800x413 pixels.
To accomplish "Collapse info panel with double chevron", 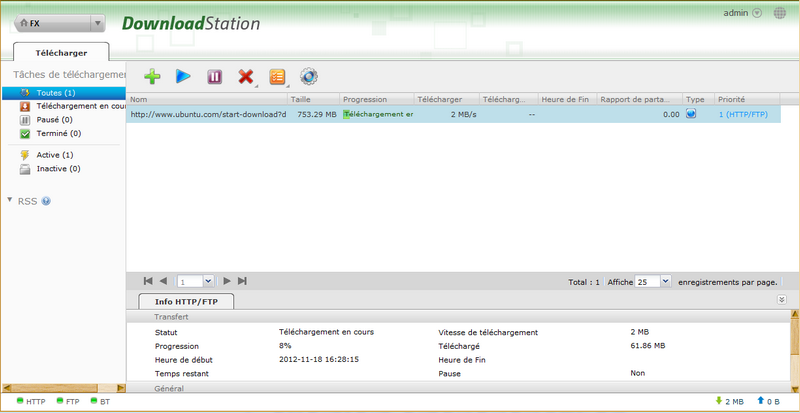I will tap(782, 300).
